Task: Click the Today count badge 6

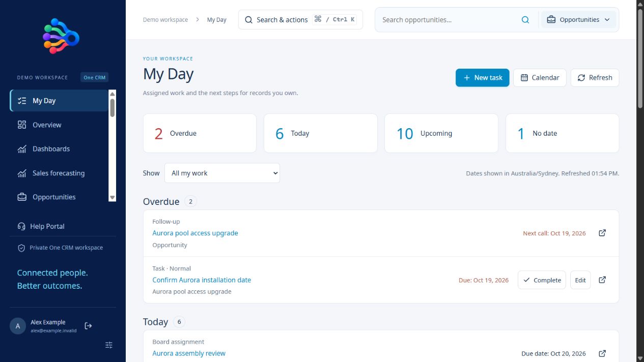Action: (179, 322)
